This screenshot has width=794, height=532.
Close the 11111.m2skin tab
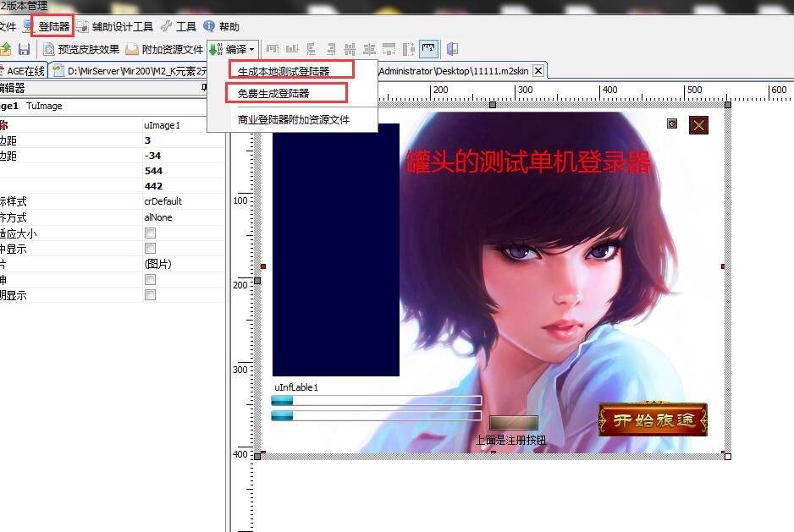[538, 71]
